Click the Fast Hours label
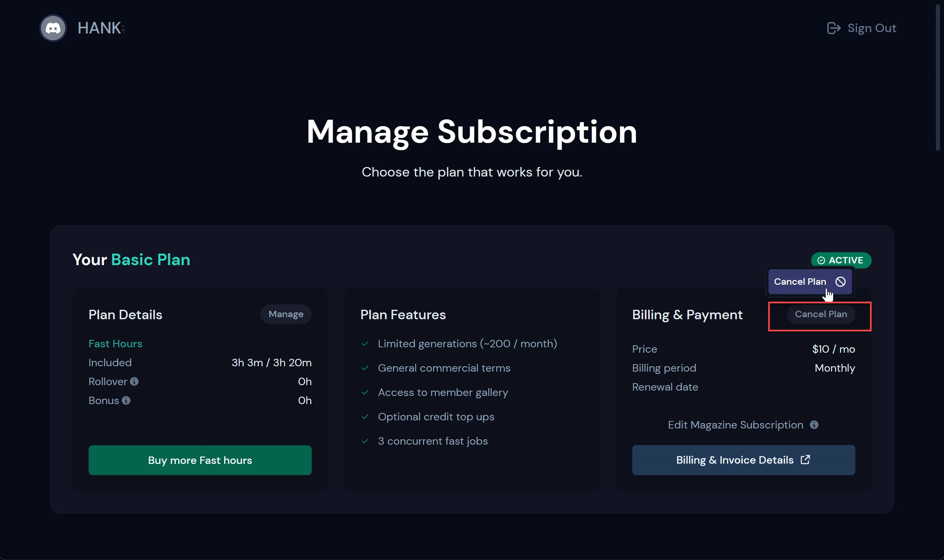Screen dimensions: 944x560 click(x=115, y=344)
